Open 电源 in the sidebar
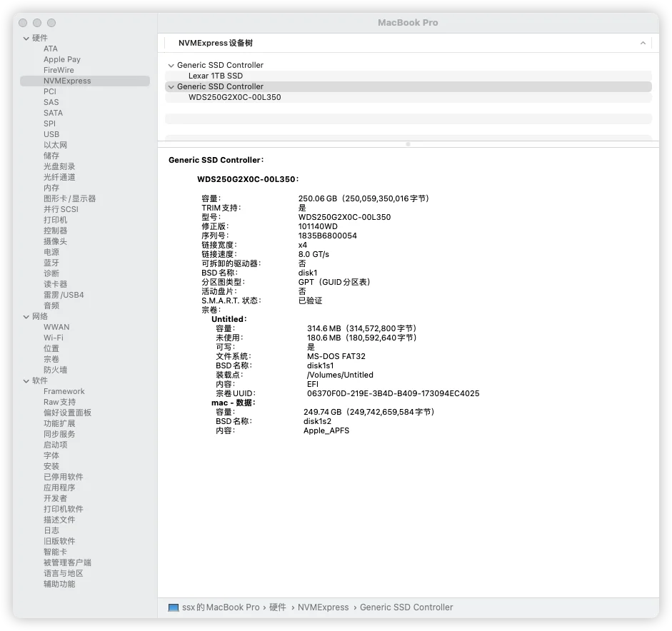672x631 pixels. click(x=51, y=252)
